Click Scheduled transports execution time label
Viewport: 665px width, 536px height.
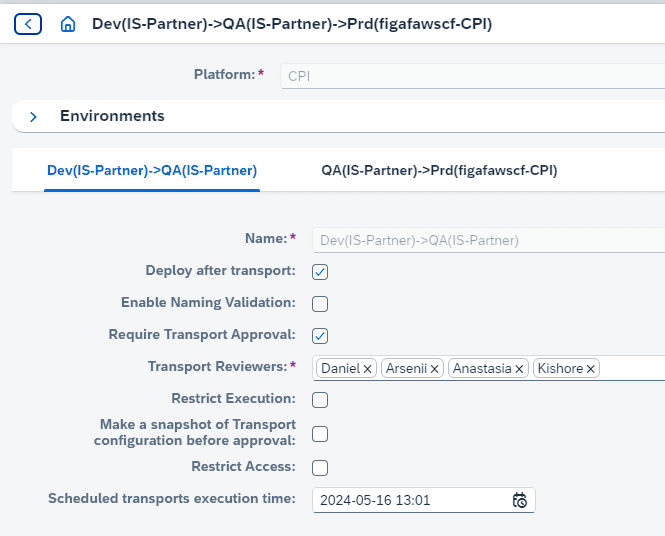coord(172,498)
